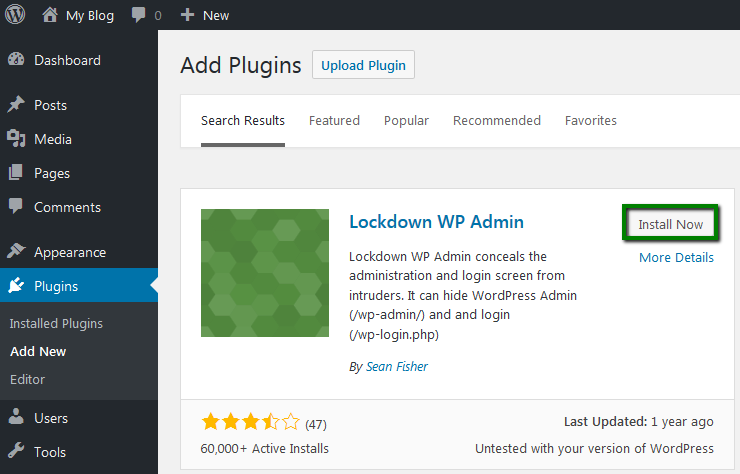Open Dashboard from the sidebar icon
Screen dimensions: 740x474
(16, 60)
